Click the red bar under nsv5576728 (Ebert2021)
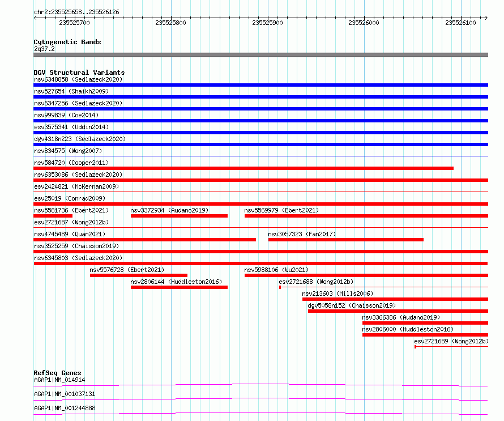The width and height of the screenshot is (504, 421). 139,275
